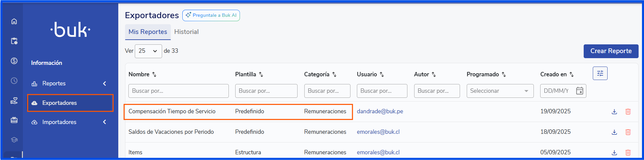Image resolution: width=644 pixels, height=160 pixels.
Task: Open the clock icon in sidebar
Action: (x=14, y=81)
